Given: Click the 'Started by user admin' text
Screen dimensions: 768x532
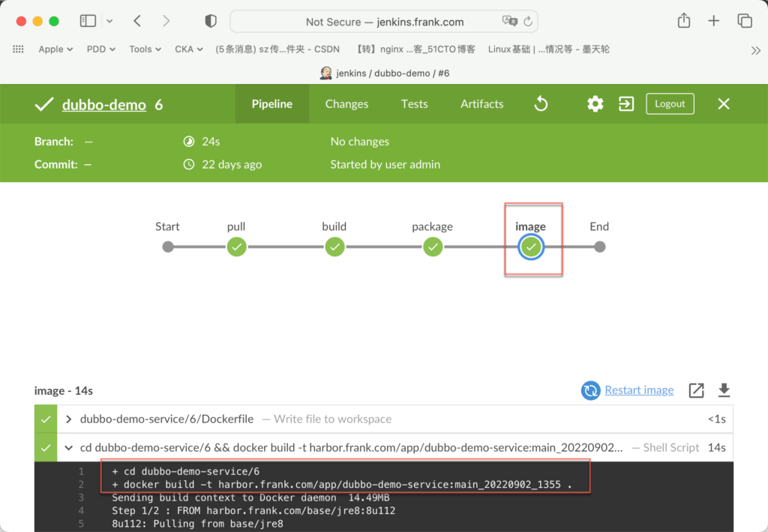Looking at the screenshot, I should [385, 164].
